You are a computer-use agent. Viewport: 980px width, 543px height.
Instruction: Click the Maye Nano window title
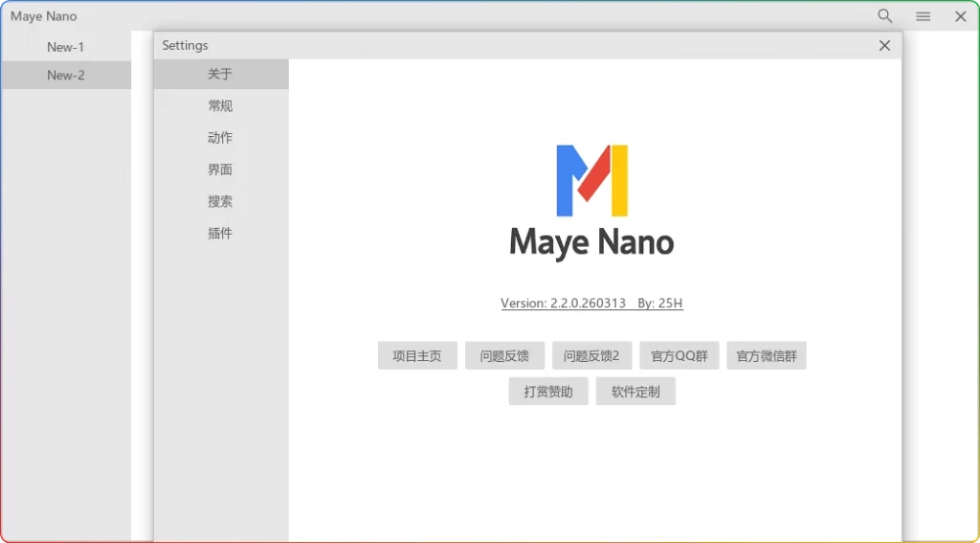(x=44, y=16)
